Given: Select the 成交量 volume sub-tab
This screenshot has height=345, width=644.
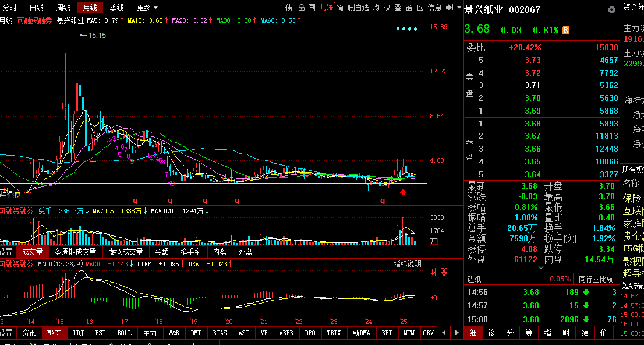Looking at the screenshot, I should click(32, 252).
